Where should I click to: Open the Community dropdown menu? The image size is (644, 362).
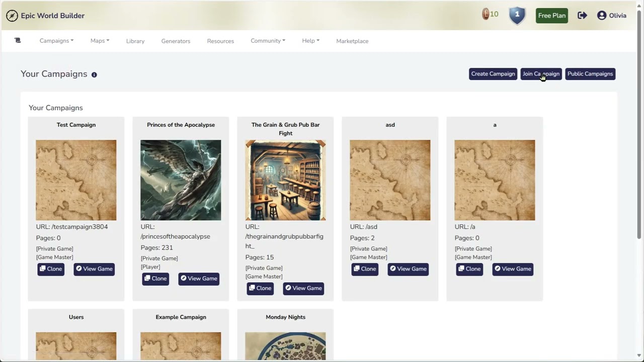(268, 41)
